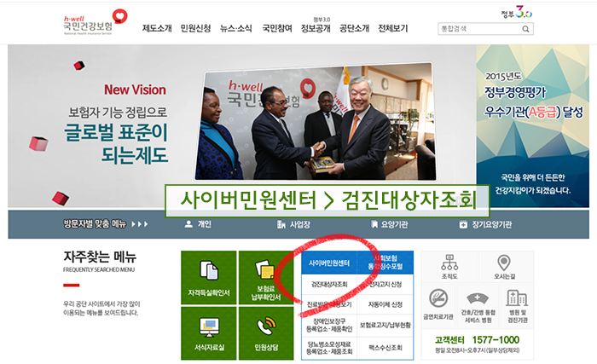Image resolution: width=597 pixels, height=364 pixels.
Task: Open the 민원상담 phone tile
Action: [x=266, y=333]
